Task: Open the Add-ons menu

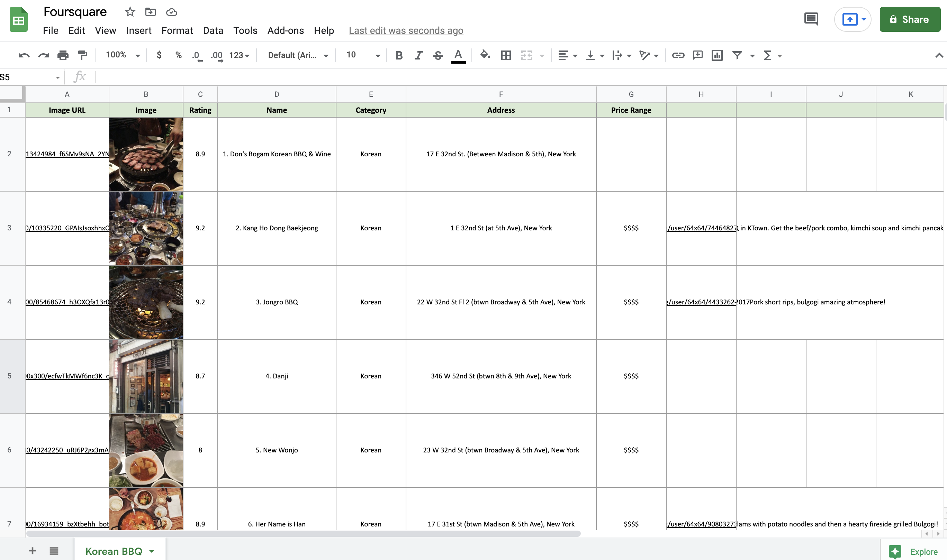Action: point(285,30)
